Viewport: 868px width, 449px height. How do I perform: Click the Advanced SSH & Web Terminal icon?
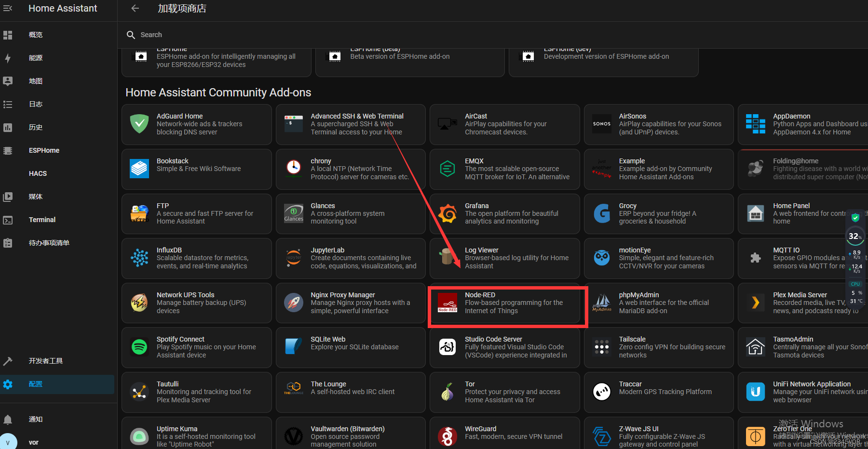[294, 124]
